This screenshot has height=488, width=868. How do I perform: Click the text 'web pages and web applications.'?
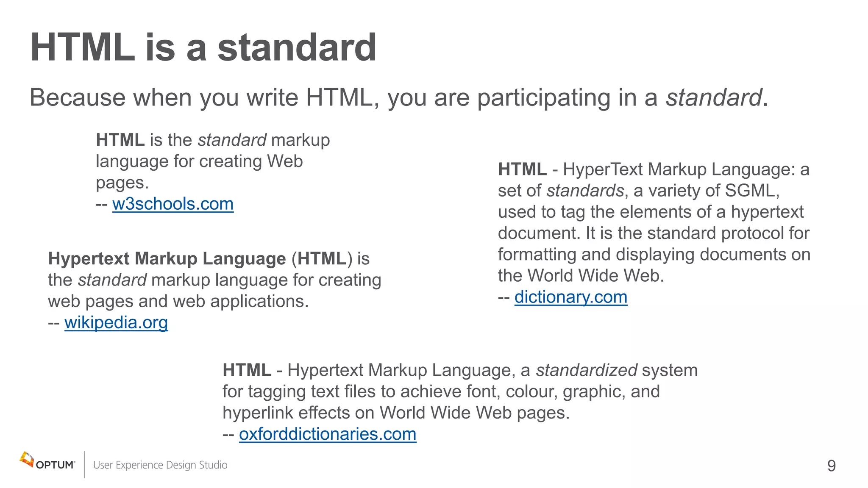tap(178, 302)
